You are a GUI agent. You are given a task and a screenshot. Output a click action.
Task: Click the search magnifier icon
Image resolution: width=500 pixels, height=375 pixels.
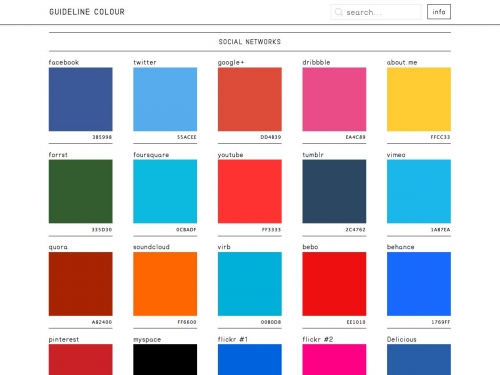(339, 12)
